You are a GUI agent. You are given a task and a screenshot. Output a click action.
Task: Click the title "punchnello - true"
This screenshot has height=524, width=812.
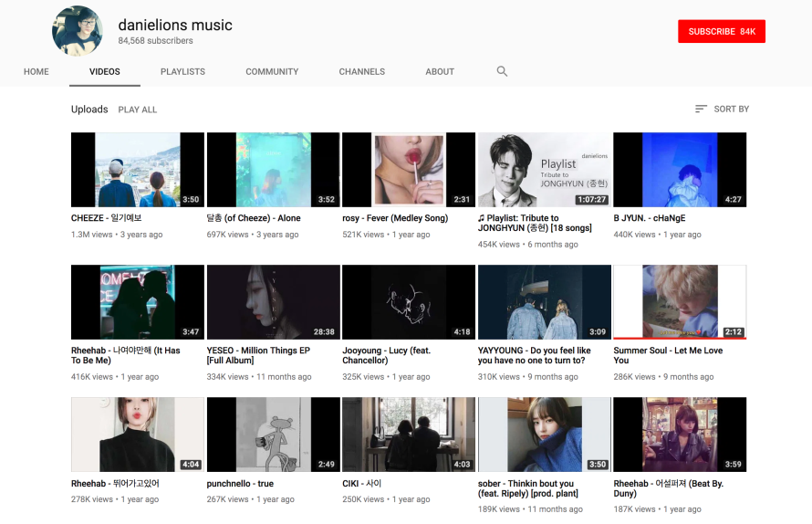click(240, 484)
